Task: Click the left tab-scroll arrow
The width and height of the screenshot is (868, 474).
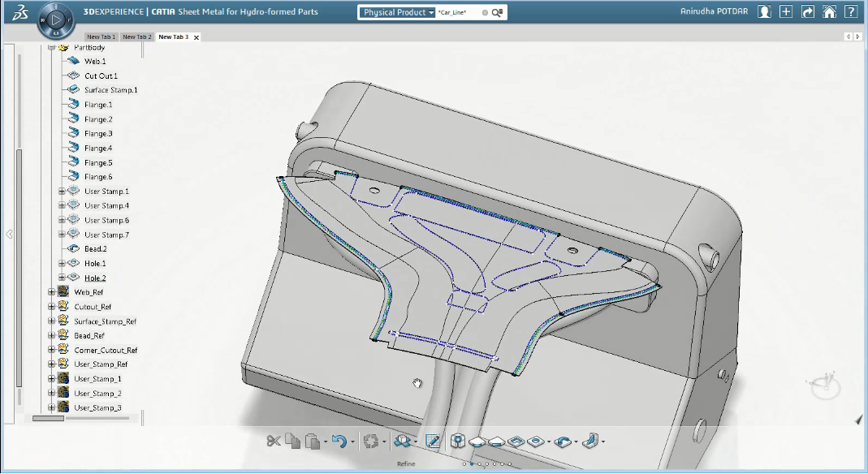Action: tap(848, 37)
